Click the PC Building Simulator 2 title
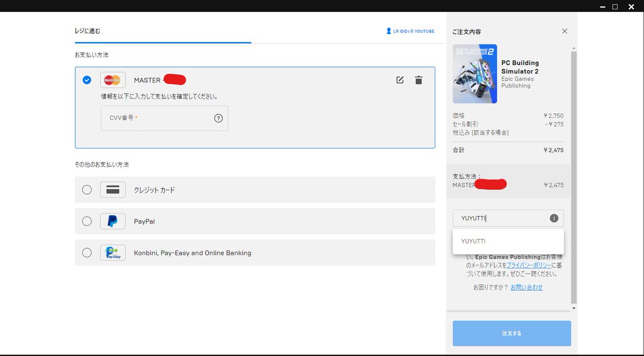This screenshot has width=644, height=356. pyautogui.click(x=520, y=67)
